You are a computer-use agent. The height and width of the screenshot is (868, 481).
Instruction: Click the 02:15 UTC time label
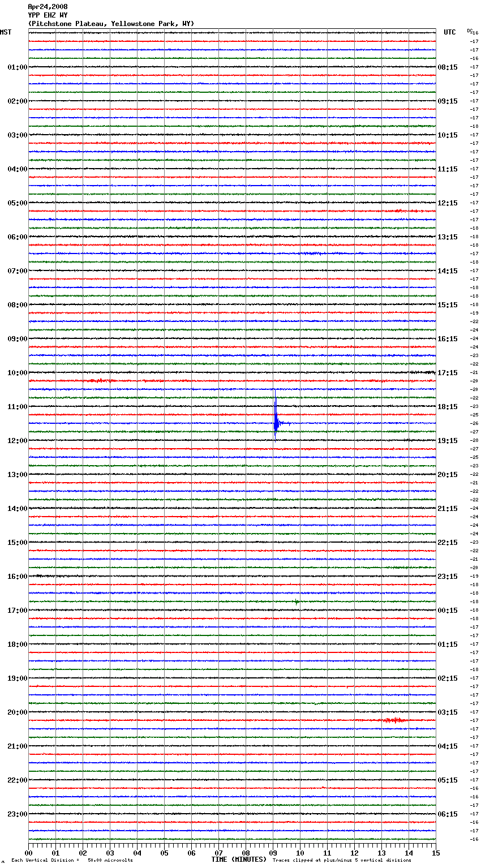[448, 678]
